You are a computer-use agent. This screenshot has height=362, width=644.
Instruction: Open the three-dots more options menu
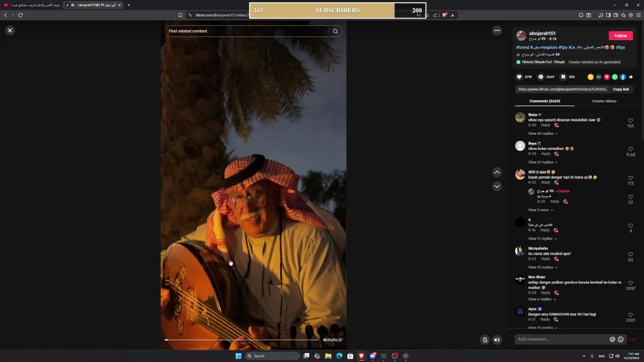point(497,31)
